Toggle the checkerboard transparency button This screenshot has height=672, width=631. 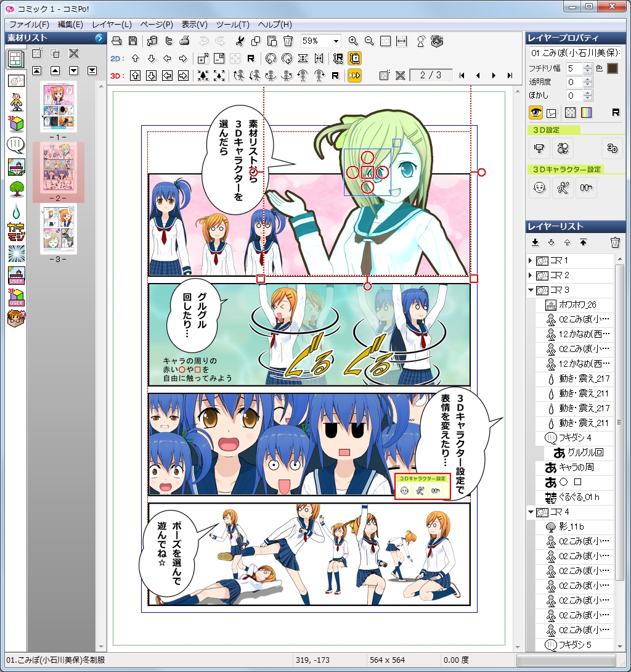pyautogui.click(x=571, y=113)
